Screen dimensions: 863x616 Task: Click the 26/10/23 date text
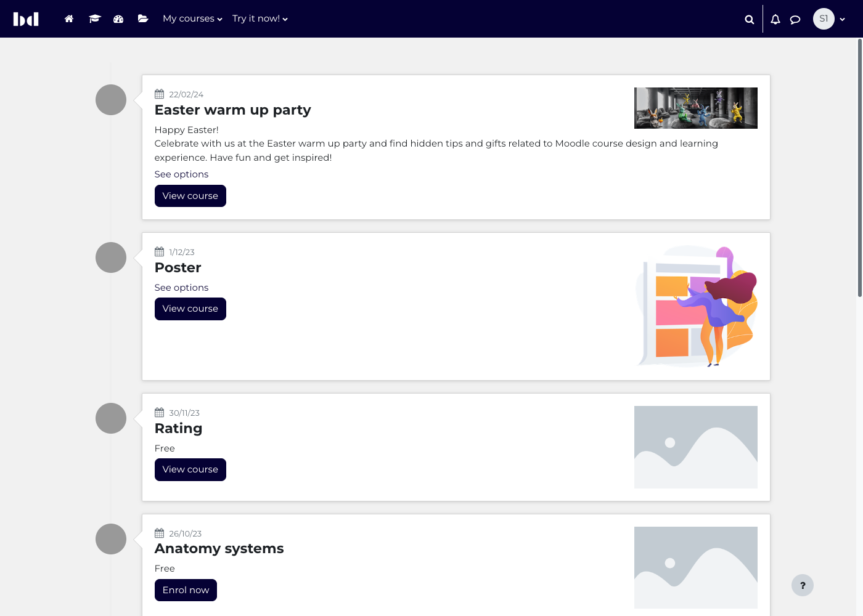point(186,534)
